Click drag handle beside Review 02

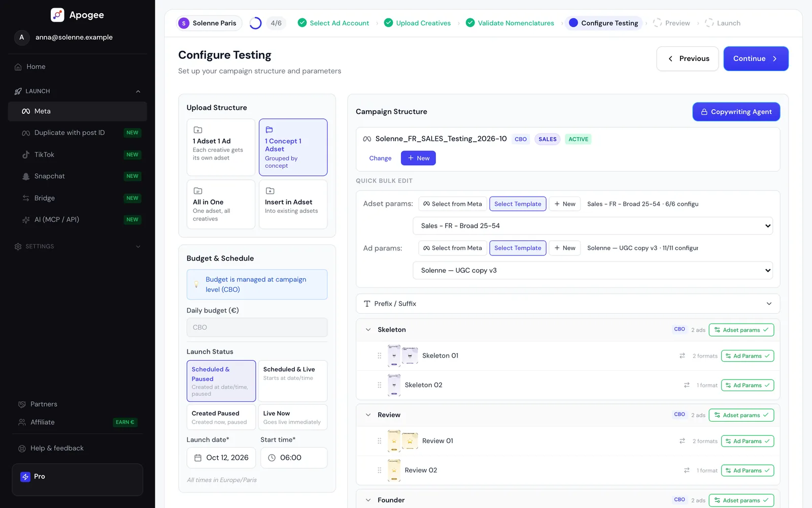click(379, 470)
